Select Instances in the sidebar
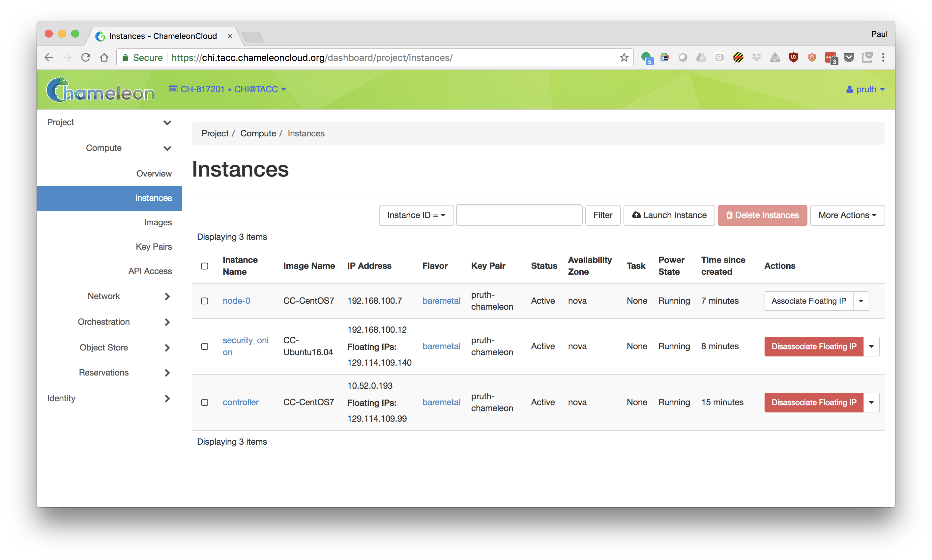This screenshot has height=560, width=932. pyautogui.click(x=109, y=198)
